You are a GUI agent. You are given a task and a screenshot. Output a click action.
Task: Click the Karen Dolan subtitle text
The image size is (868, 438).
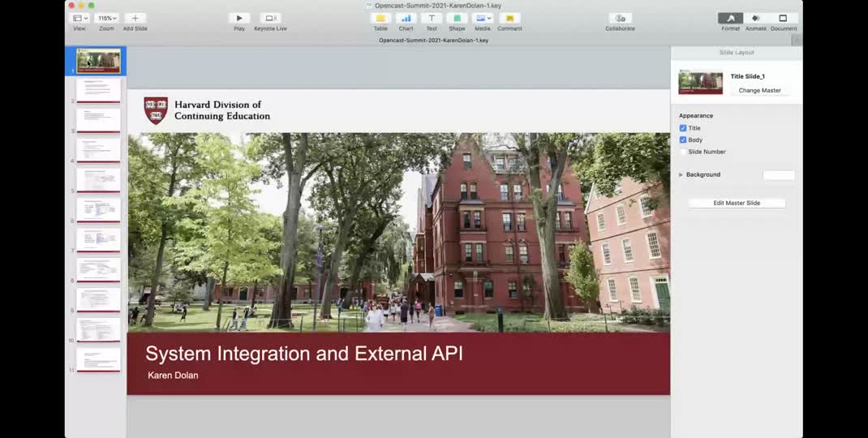point(173,376)
